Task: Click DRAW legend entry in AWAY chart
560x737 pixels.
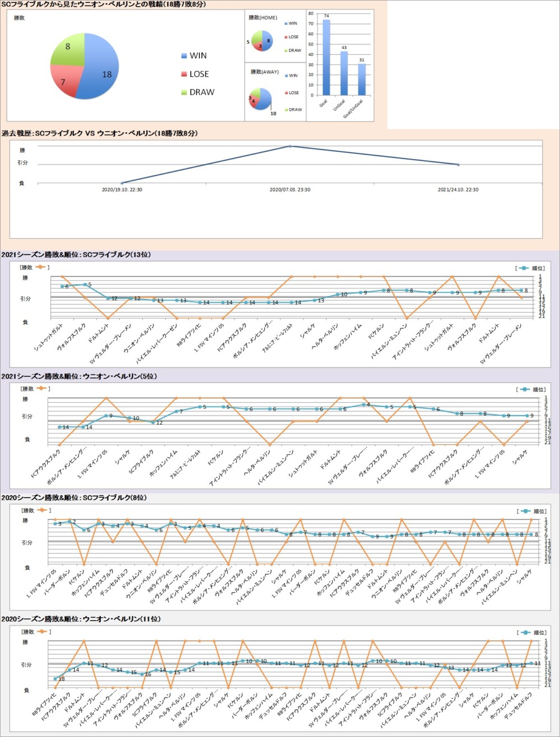Action: (x=293, y=110)
